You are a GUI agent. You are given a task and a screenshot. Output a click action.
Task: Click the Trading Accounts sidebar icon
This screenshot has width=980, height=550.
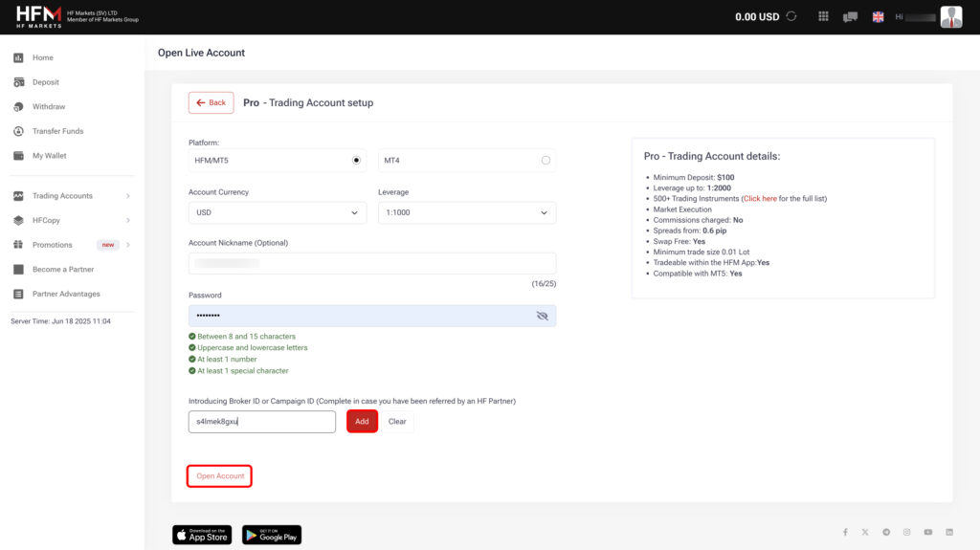pos(19,196)
